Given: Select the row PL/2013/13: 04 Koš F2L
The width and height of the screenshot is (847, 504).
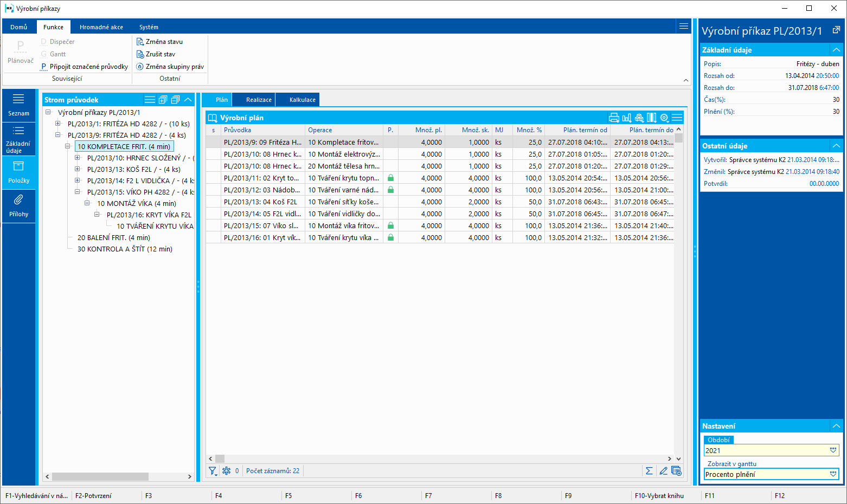Looking at the screenshot, I should pos(440,202).
